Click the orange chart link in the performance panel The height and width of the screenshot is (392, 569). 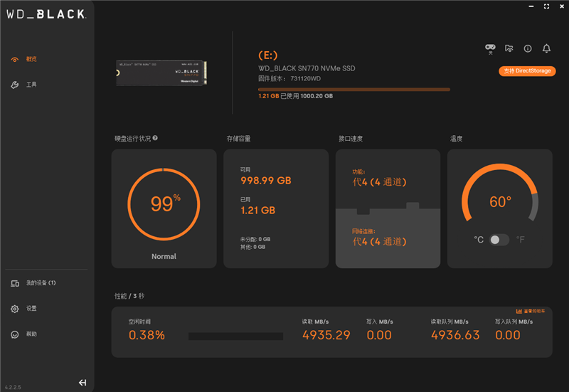tap(531, 311)
